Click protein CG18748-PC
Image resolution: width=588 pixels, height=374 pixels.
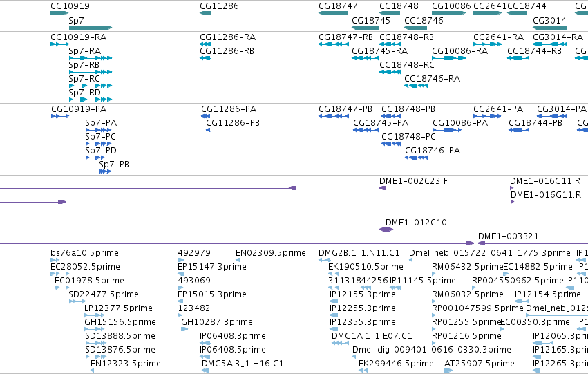tap(409, 137)
